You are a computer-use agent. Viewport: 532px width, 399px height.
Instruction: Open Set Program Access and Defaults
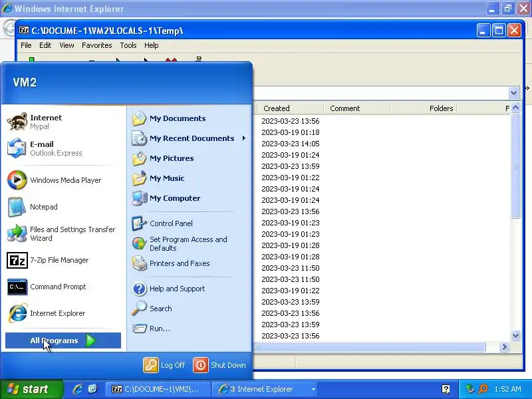click(190, 243)
